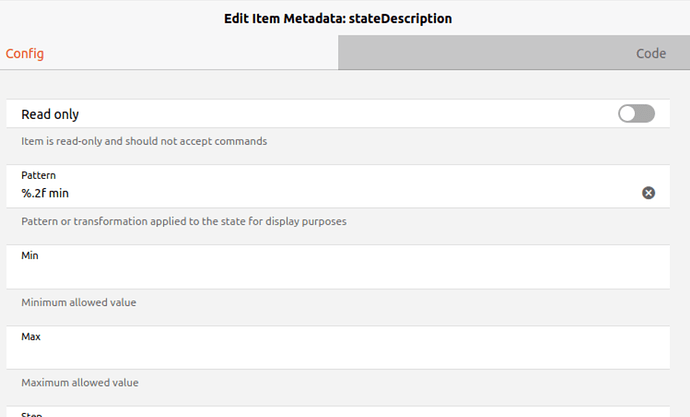The width and height of the screenshot is (690, 417).
Task: Click the "Read only" label text
Action: coord(50,114)
